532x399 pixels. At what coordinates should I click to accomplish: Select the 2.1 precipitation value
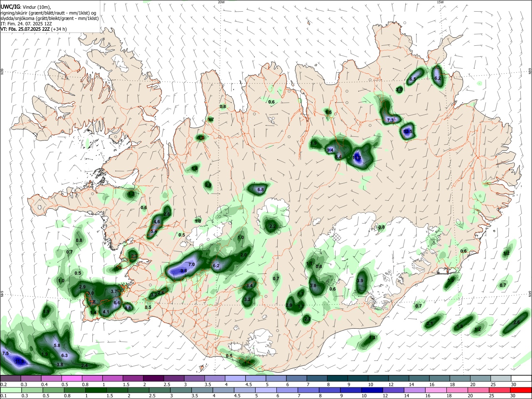(430, 323)
